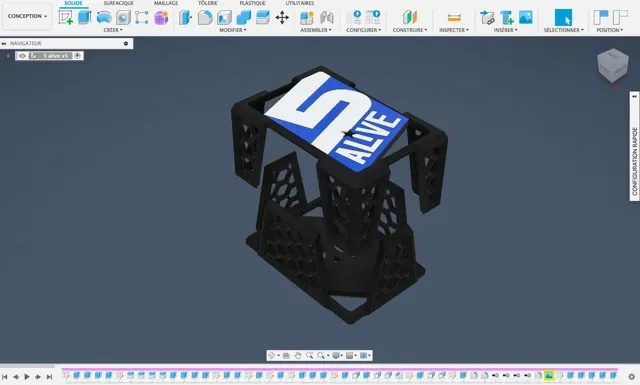Select the Hole tool

[123, 18]
